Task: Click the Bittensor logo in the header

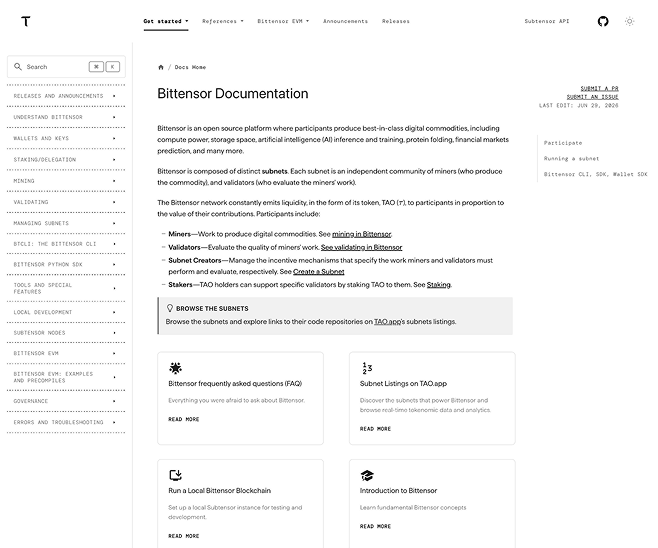Action: [26, 21]
